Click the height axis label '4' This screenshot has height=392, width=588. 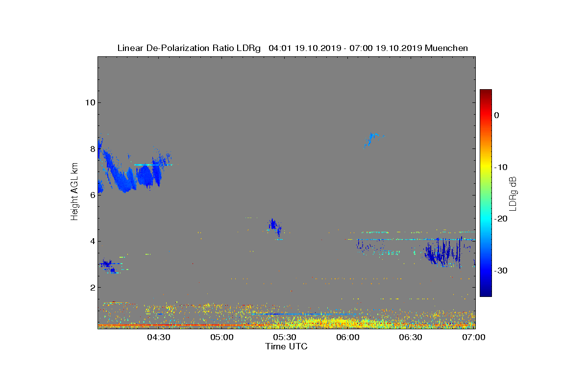(92, 241)
